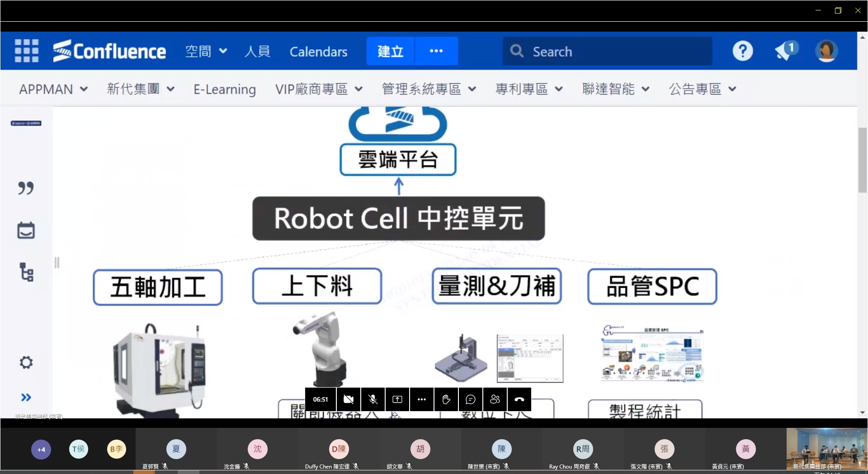Hang up the call
Viewport: 868px width, 474px height.
[519, 399]
